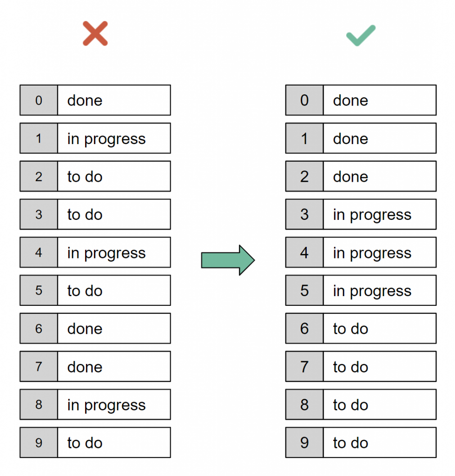Screen dimensions: 455x476
Task: Select index 5 cell in right list
Action: click(x=304, y=290)
